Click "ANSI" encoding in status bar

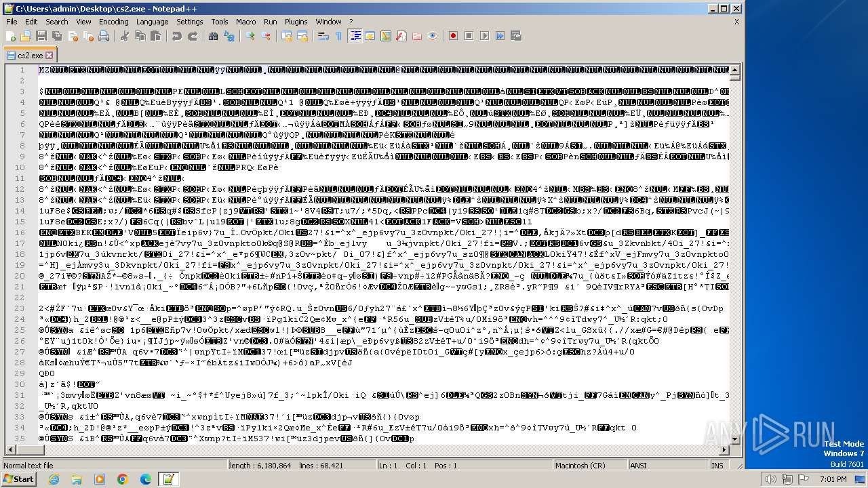pos(639,466)
